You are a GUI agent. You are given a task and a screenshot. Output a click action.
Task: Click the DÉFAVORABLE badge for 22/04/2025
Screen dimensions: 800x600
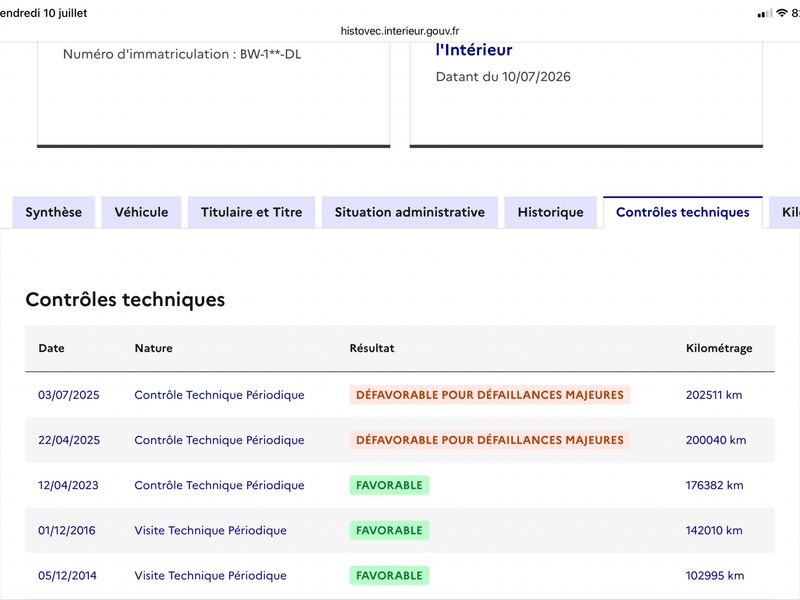click(x=490, y=440)
